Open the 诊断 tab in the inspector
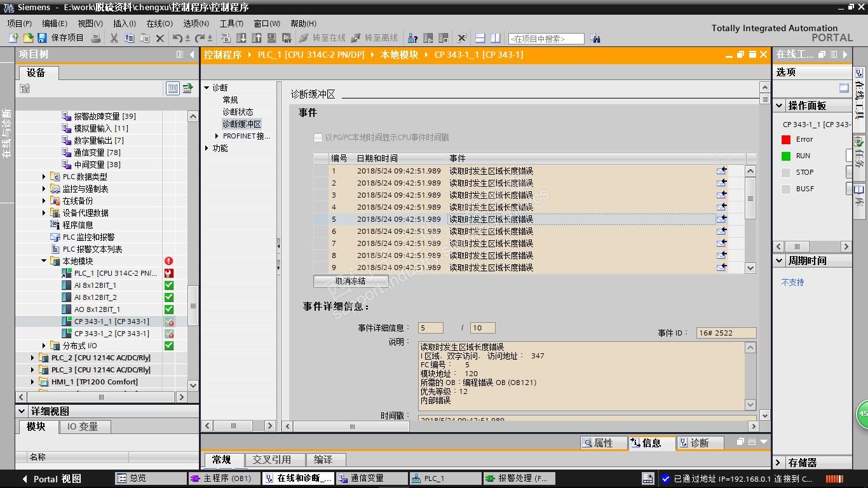 (700, 443)
